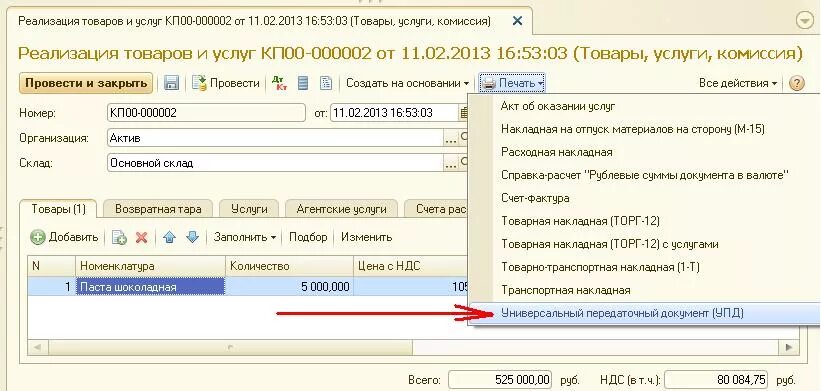Switch to Товары (1) tab
This screenshot has width=821, height=391.
(x=58, y=209)
